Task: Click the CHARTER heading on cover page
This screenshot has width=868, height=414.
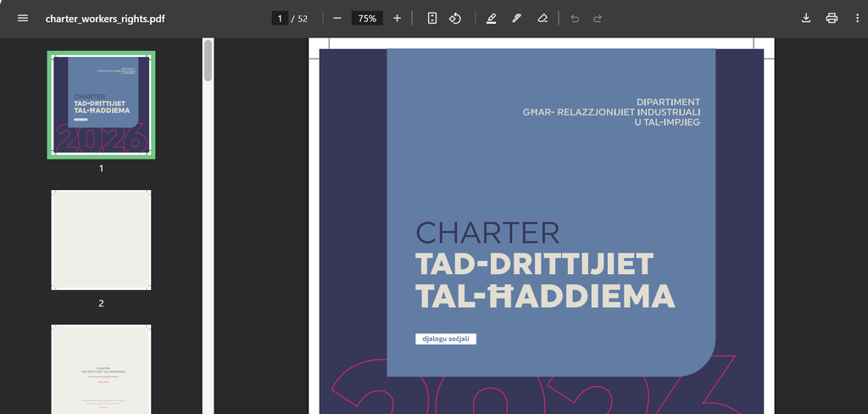Action: (487, 232)
